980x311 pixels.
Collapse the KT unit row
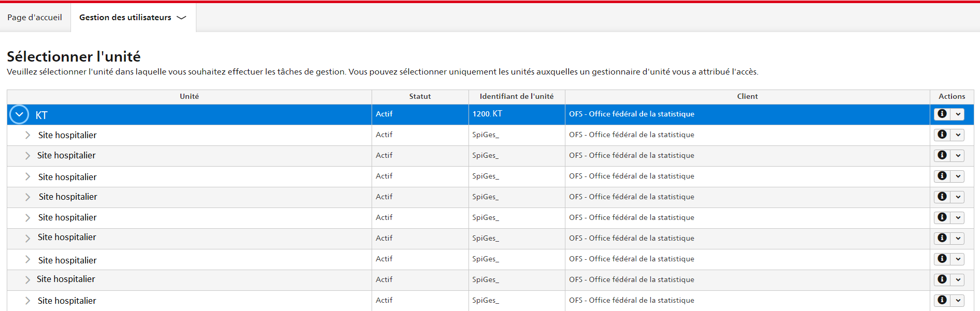coord(19,114)
